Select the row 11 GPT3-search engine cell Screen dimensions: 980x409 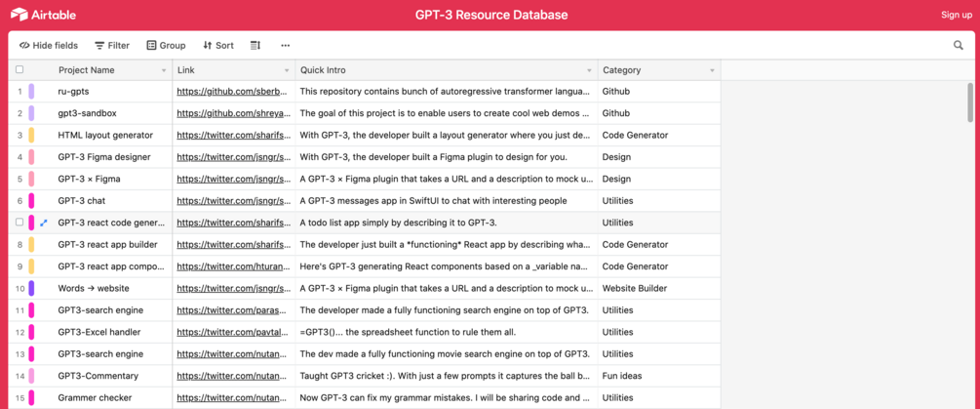(111, 310)
